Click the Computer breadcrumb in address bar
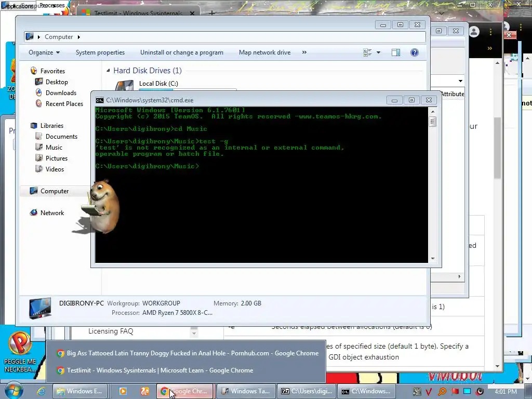Image resolution: width=532 pixels, height=399 pixels. pyautogui.click(x=59, y=37)
